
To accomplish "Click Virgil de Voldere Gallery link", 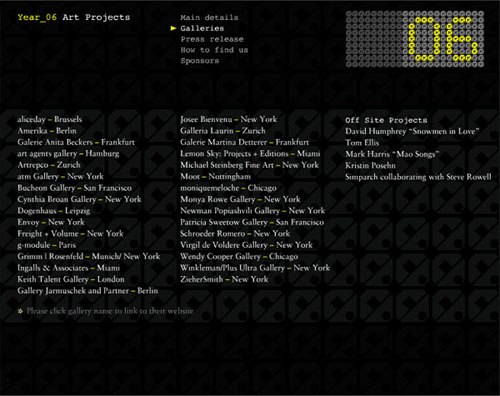I will coord(246,245).
